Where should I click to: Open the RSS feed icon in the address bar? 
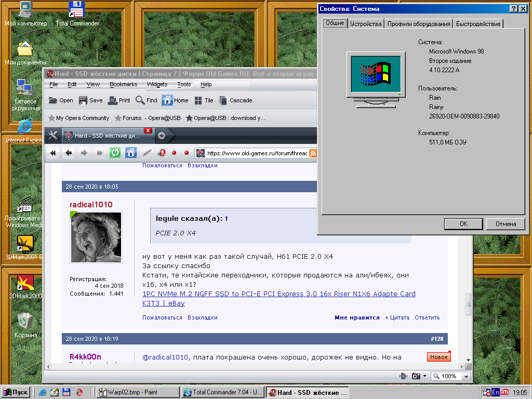[312, 153]
